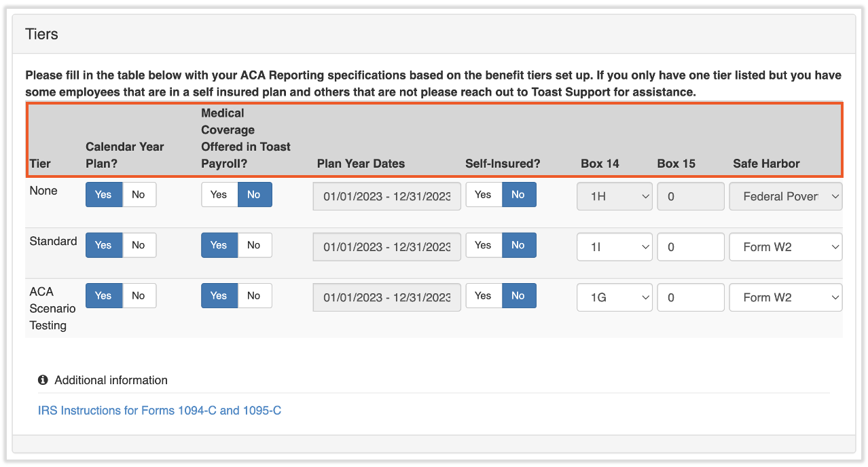
Task: Open the Federal Poverty Safe Harbor dropdown
Action: [785, 196]
